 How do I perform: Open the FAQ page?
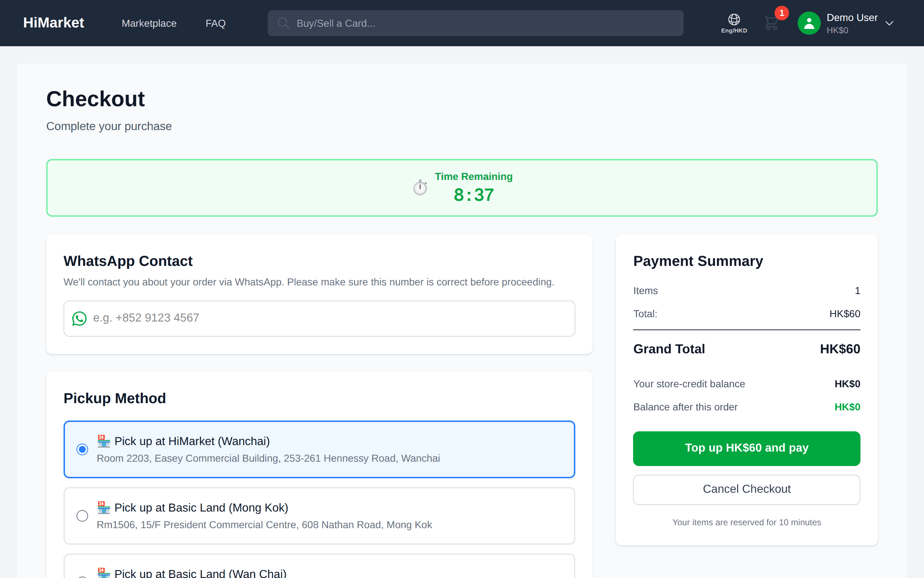click(x=215, y=23)
